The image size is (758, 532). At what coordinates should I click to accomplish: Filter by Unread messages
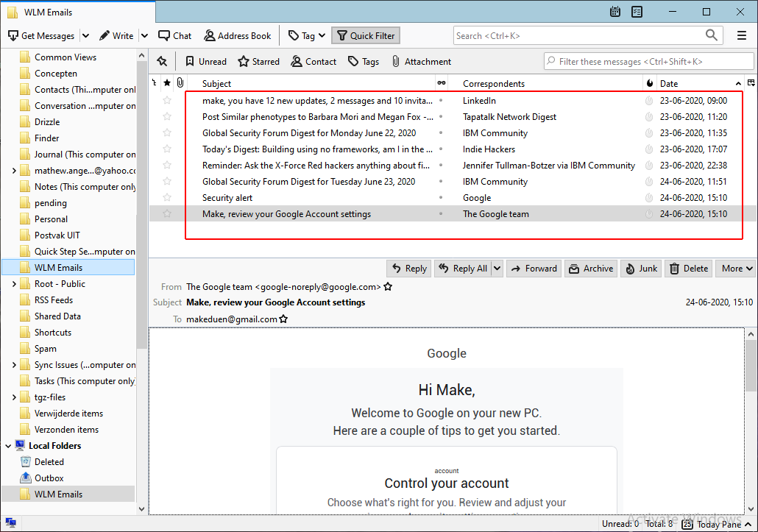206,61
